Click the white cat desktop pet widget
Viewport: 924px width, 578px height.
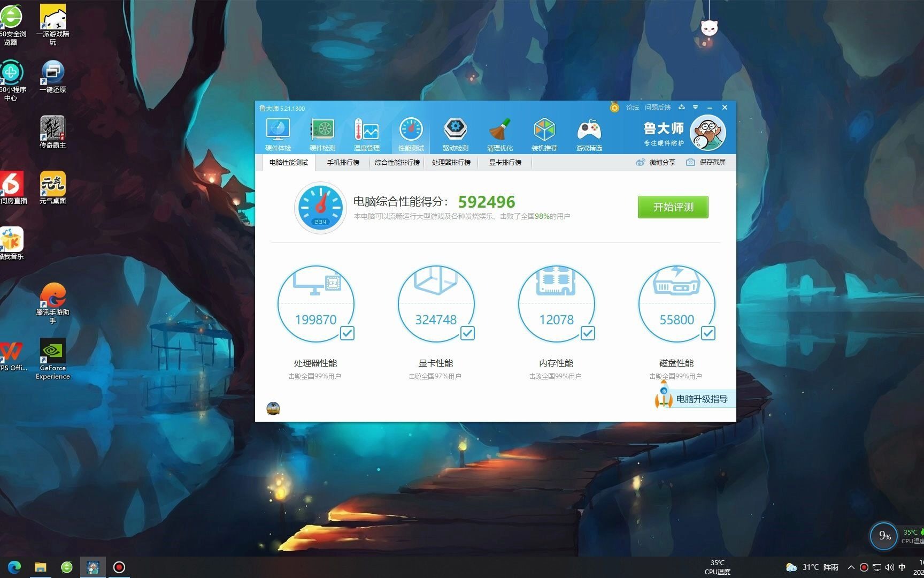(709, 28)
